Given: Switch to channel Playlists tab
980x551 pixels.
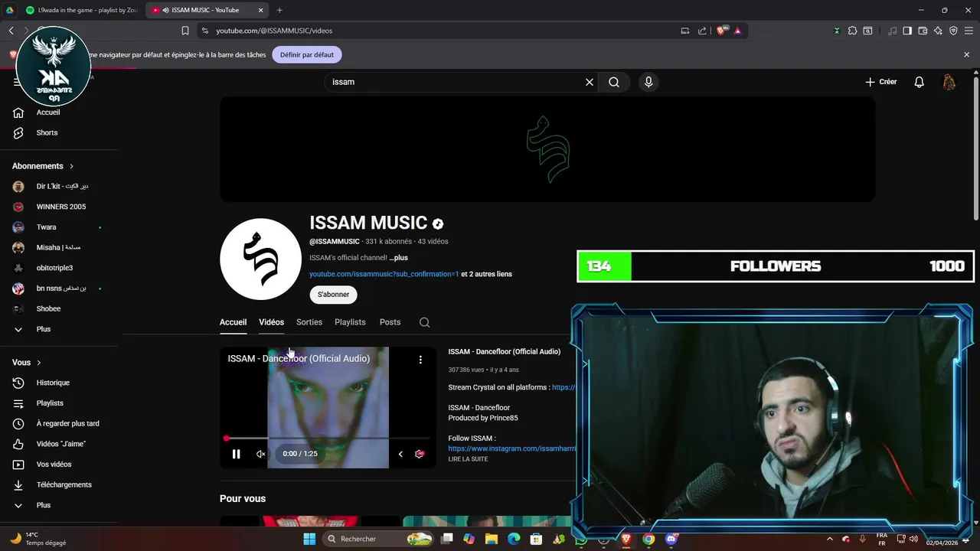Looking at the screenshot, I should point(350,322).
